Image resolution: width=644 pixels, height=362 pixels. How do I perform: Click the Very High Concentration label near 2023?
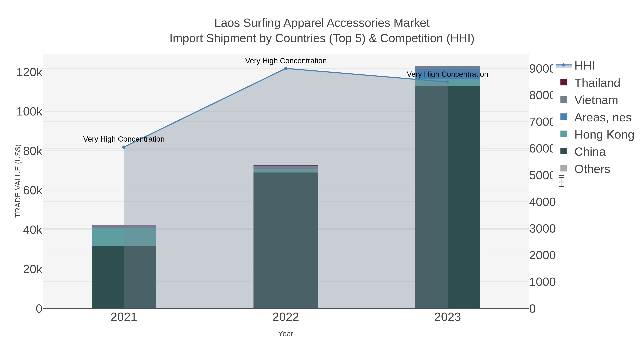[448, 74]
